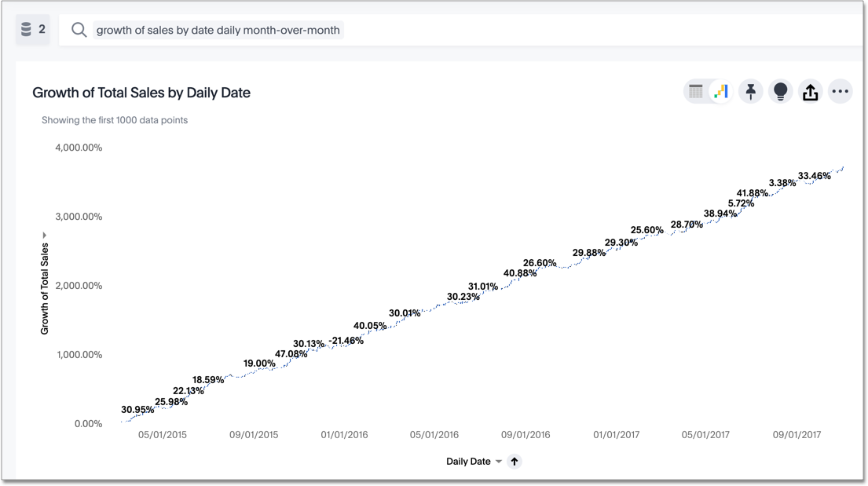Open SpotIQ insights via the lightbulb icon
This screenshot has height=486, width=868.
(780, 91)
